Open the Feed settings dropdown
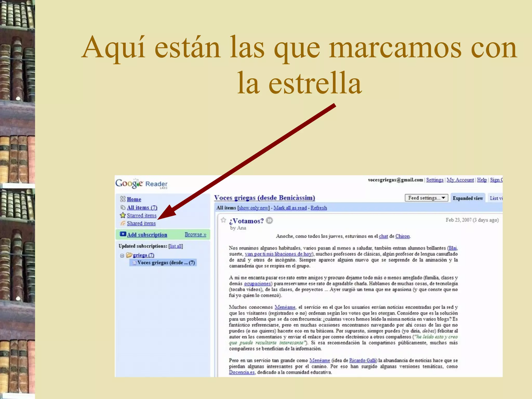Screen dimensions: 532x399 pyautogui.click(x=426, y=198)
